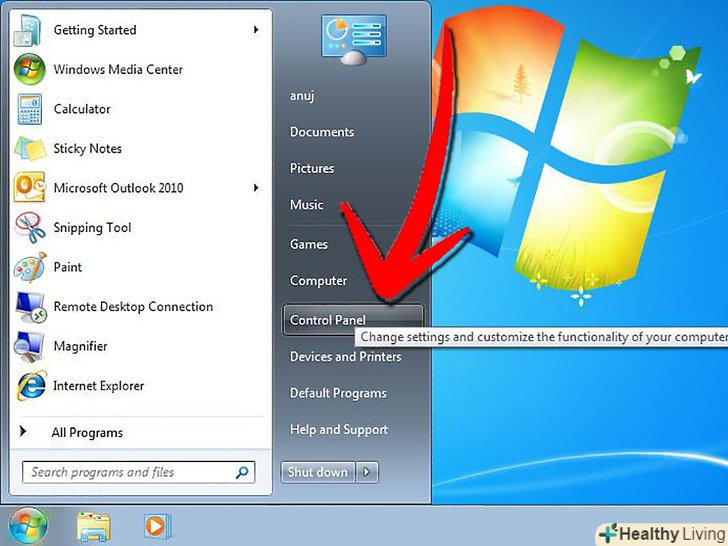Open Magnifier icon
The height and width of the screenshot is (546, 728).
point(29,346)
